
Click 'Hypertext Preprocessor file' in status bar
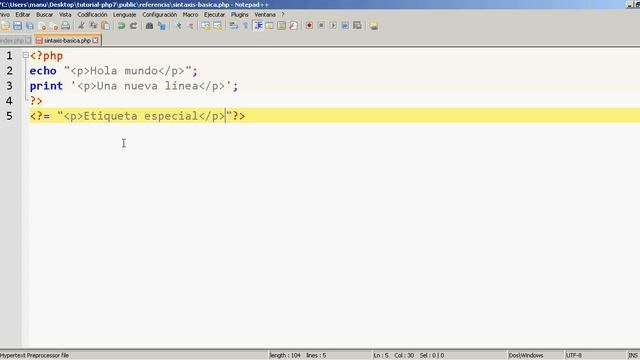pos(34,356)
